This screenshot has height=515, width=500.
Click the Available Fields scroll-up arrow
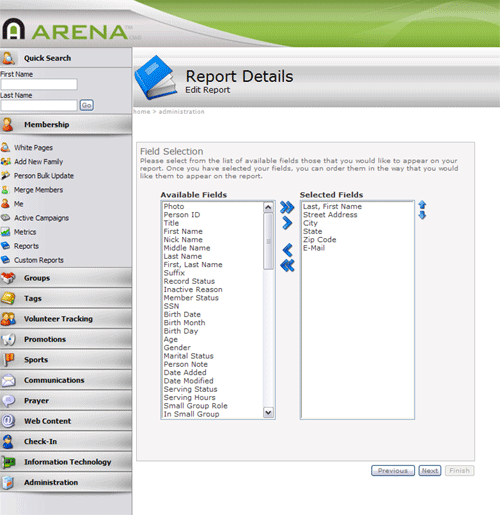tap(268, 207)
